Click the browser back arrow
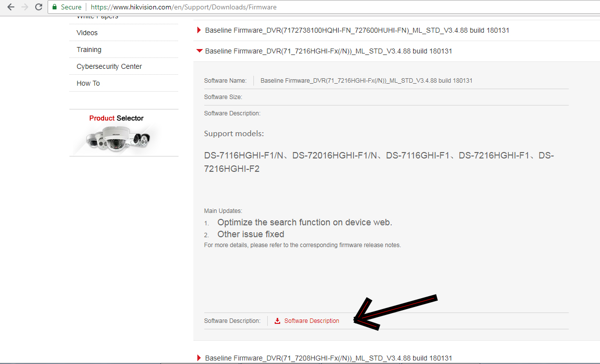Viewport: 600px width, 364px height. pyautogui.click(x=11, y=7)
